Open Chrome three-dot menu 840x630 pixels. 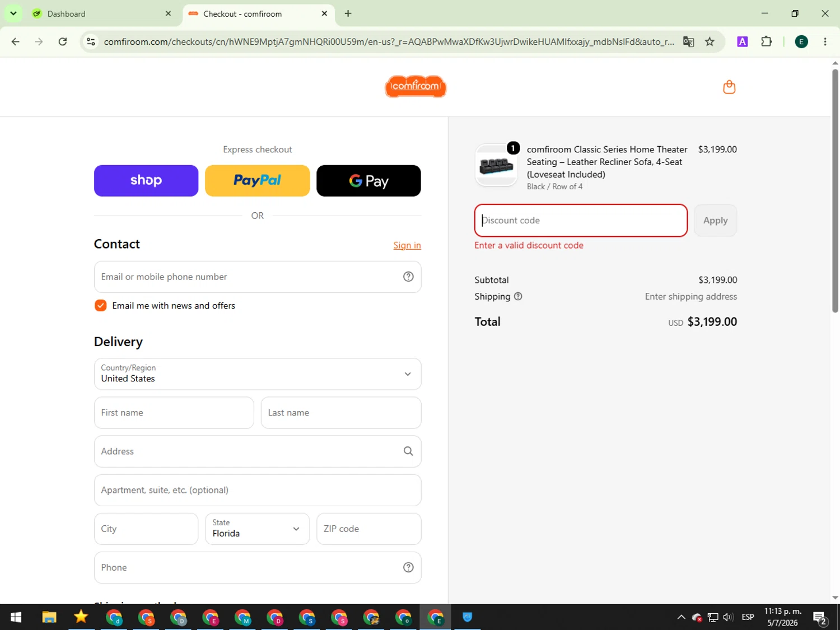tap(825, 41)
